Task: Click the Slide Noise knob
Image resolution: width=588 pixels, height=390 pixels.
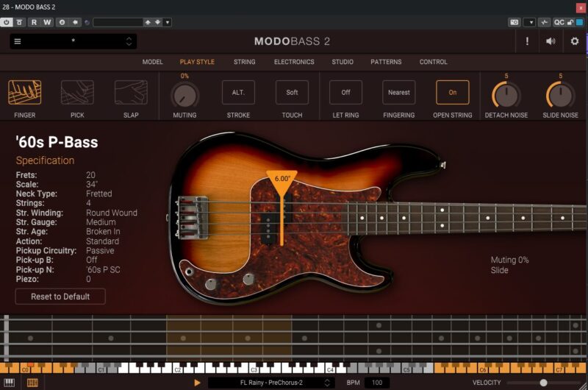Action: click(x=560, y=96)
